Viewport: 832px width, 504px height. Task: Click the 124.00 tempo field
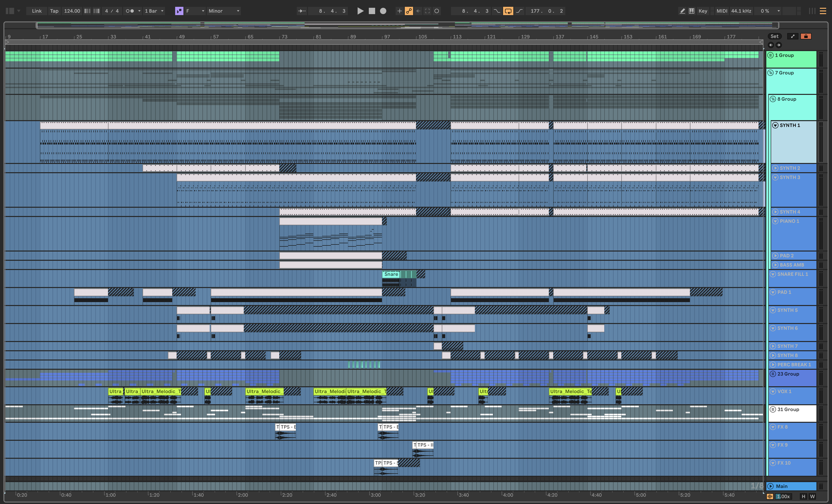tap(72, 11)
